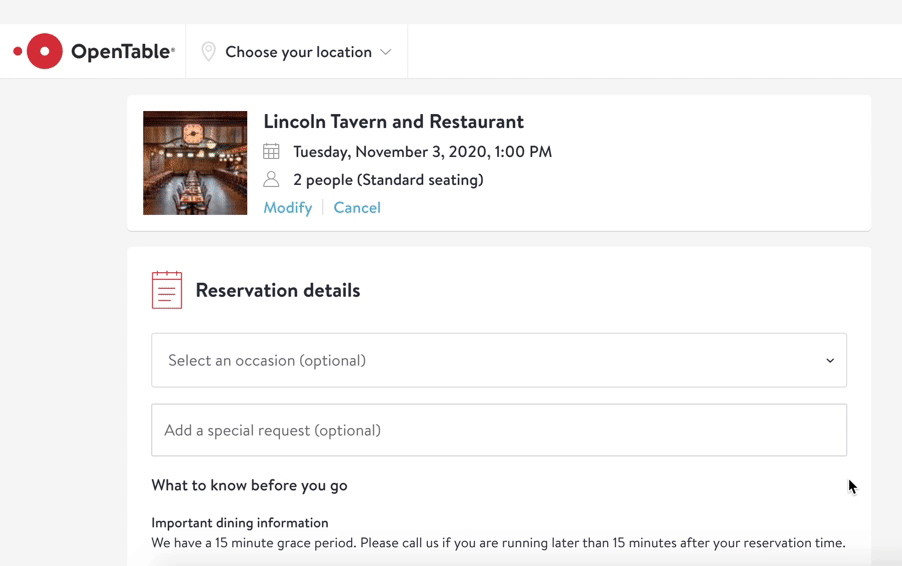Modify the reservation

point(287,208)
